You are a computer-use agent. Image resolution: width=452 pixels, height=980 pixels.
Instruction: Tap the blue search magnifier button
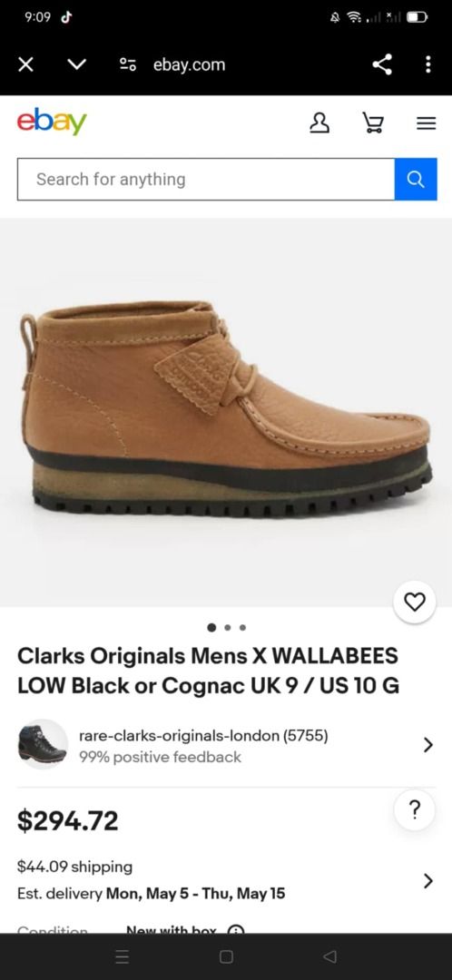pos(416,180)
